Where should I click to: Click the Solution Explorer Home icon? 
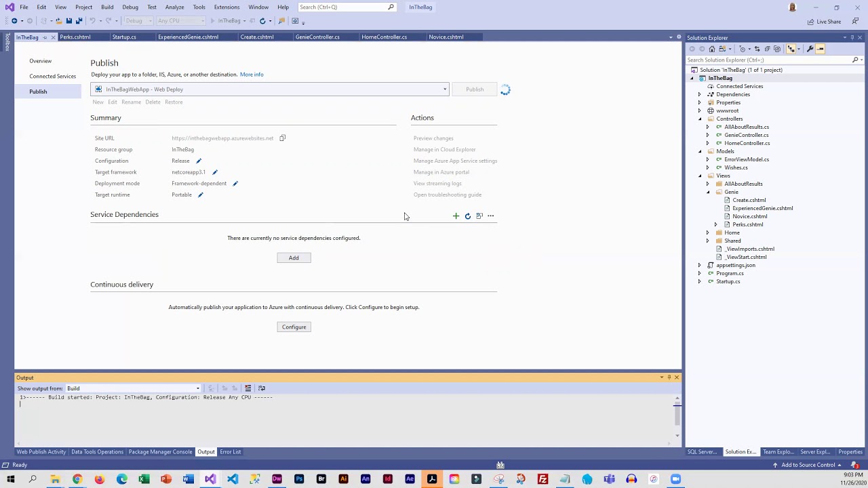click(712, 49)
